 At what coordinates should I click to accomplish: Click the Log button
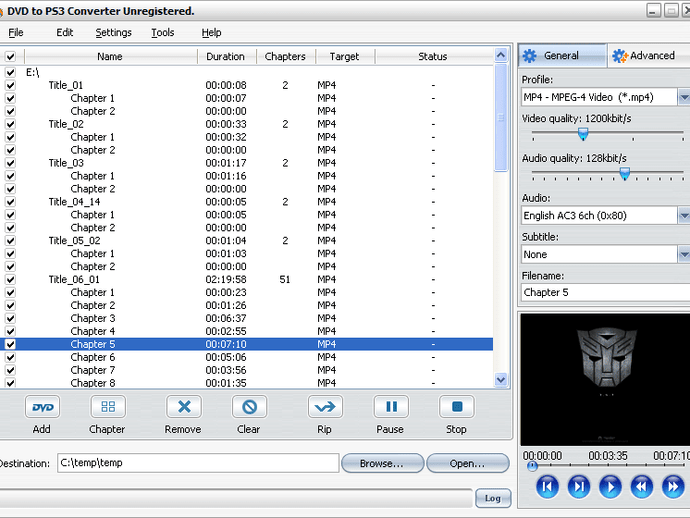pyautogui.click(x=493, y=498)
